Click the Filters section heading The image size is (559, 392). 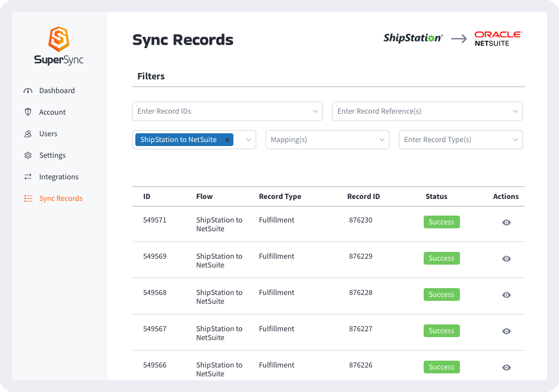[151, 76]
